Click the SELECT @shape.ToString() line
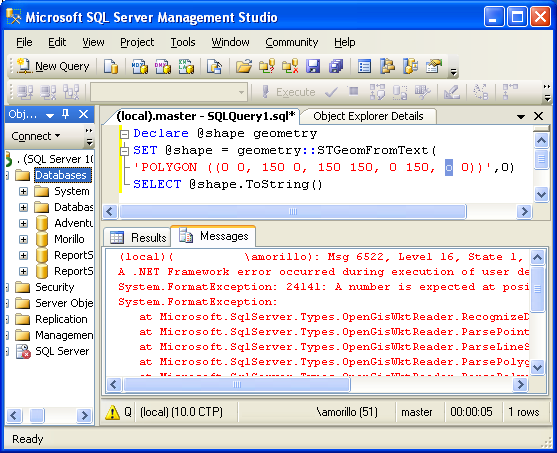 pyautogui.click(x=228, y=184)
